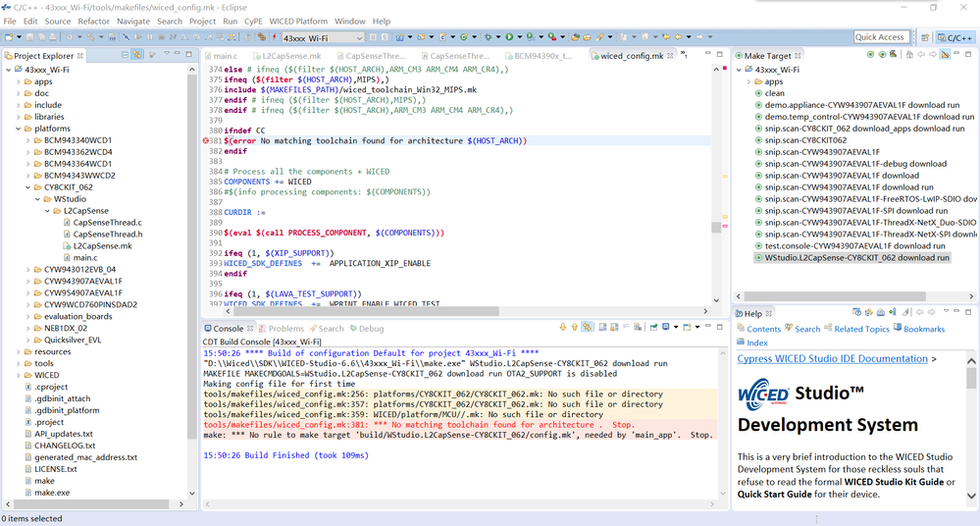Expand the WICED folder in Project Explorer
The width and height of the screenshot is (980, 526).
18,375
